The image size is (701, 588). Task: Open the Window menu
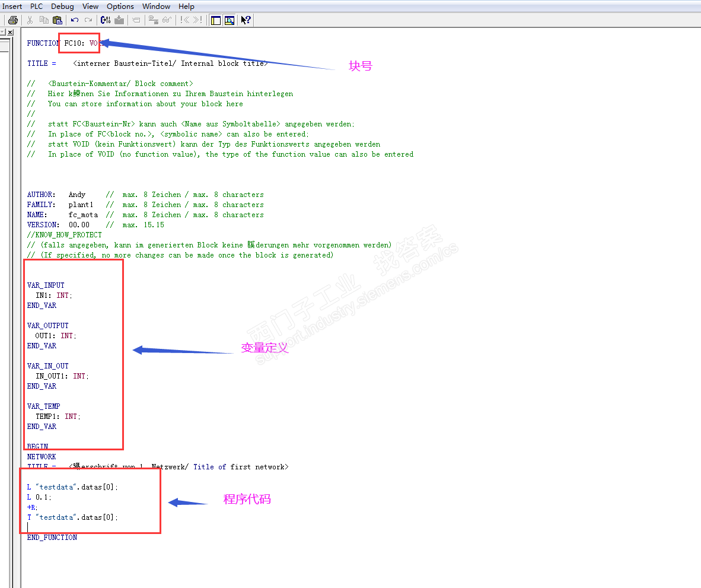click(156, 7)
